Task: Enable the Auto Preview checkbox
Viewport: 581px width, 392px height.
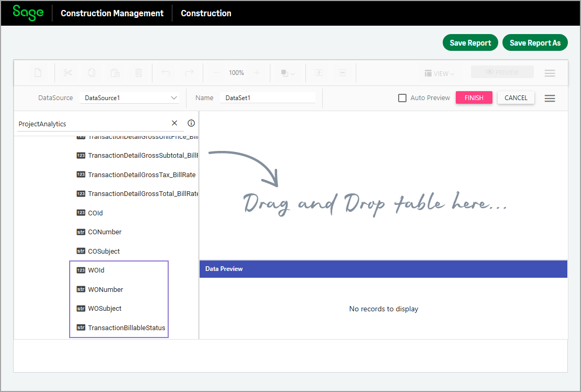Action: tap(402, 98)
